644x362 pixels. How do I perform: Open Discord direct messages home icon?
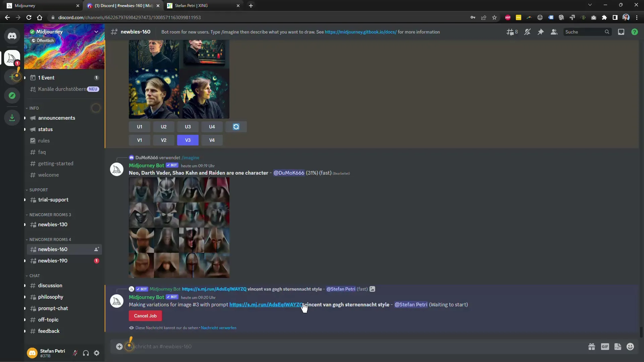[x=12, y=36]
